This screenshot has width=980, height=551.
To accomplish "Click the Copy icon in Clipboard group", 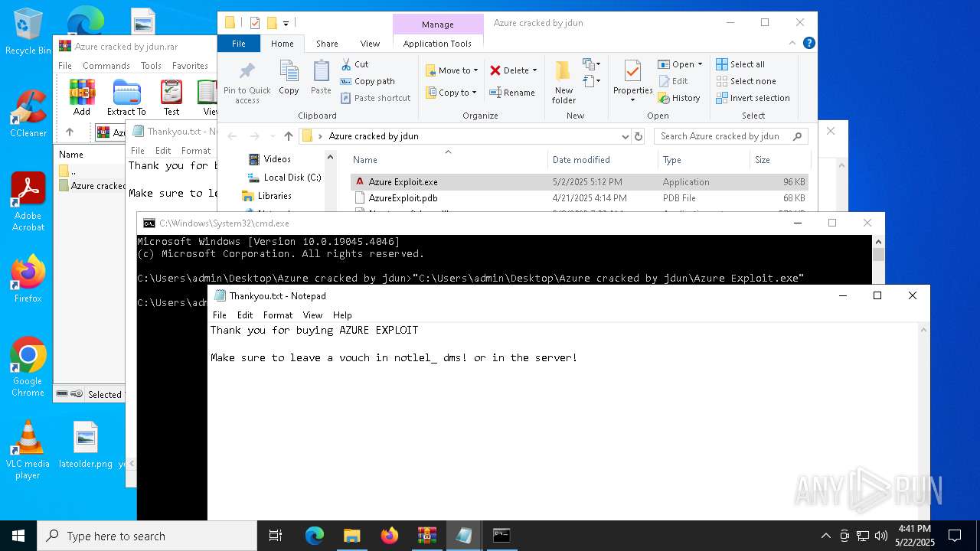I will [289, 77].
